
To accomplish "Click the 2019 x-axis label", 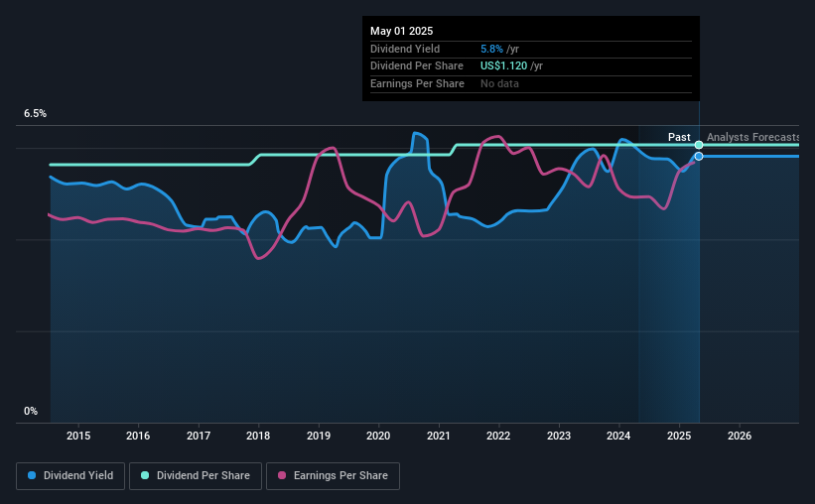I will (x=319, y=436).
